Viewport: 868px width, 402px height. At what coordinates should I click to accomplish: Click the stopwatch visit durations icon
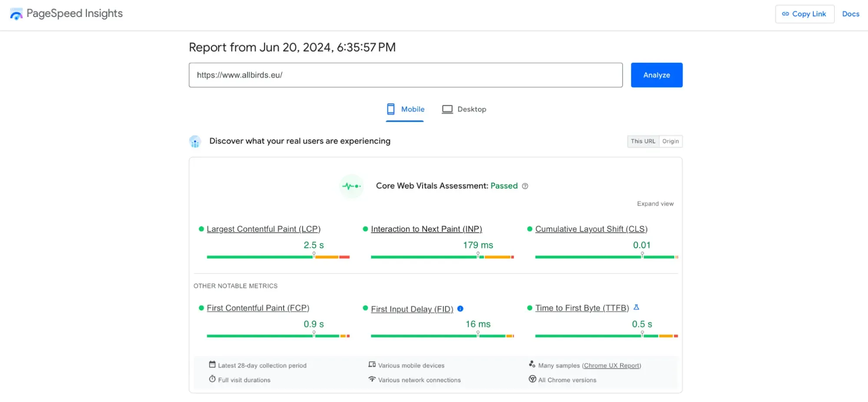coord(212,379)
